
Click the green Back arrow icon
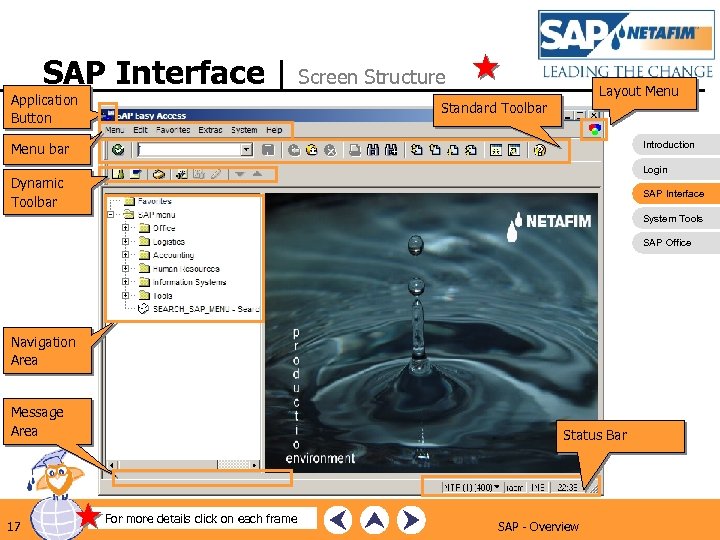294,150
